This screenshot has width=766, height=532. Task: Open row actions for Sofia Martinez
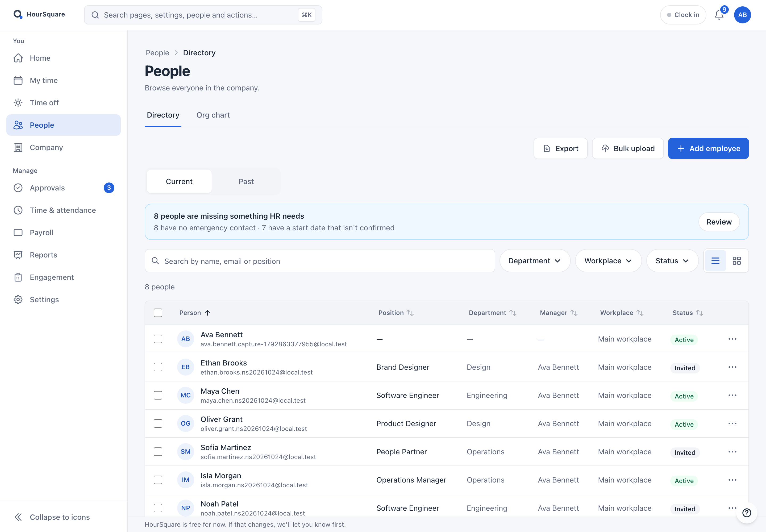[x=732, y=452]
